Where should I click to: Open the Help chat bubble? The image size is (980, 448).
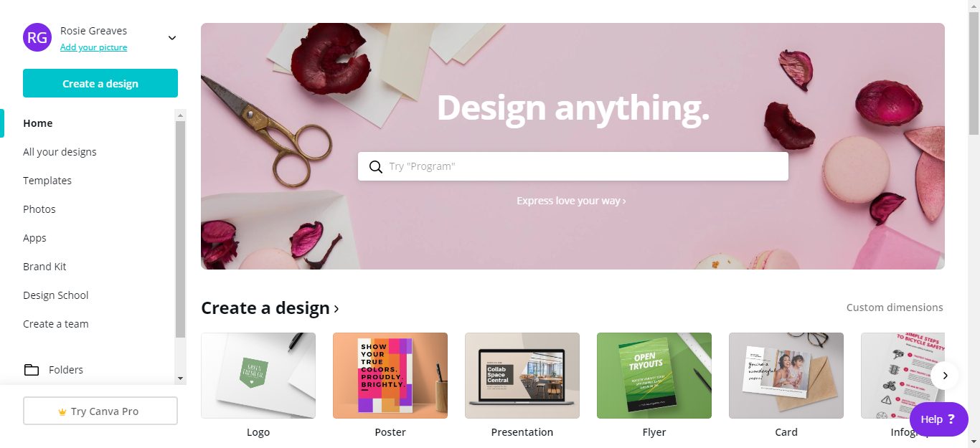(x=939, y=419)
